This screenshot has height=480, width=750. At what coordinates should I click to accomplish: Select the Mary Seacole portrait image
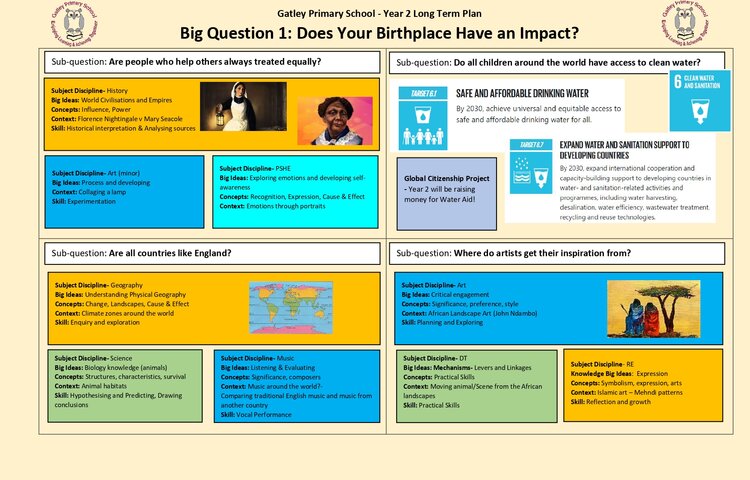point(334,121)
